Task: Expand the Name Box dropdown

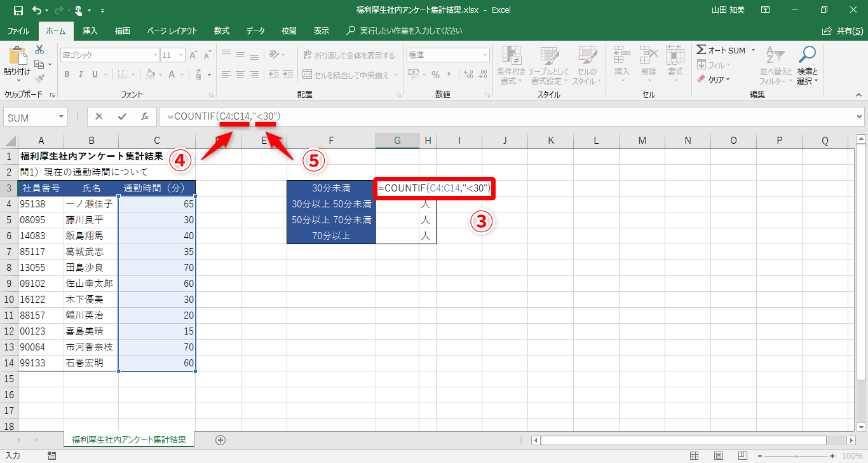Action: [x=62, y=117]
